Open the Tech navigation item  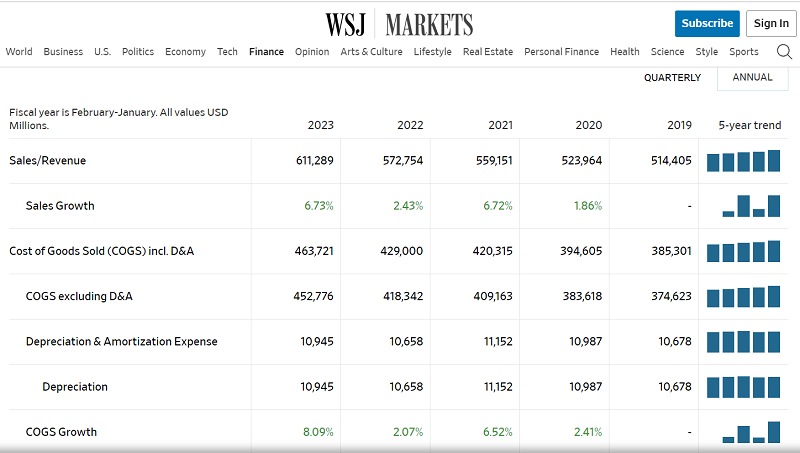(x=227, y=52)
